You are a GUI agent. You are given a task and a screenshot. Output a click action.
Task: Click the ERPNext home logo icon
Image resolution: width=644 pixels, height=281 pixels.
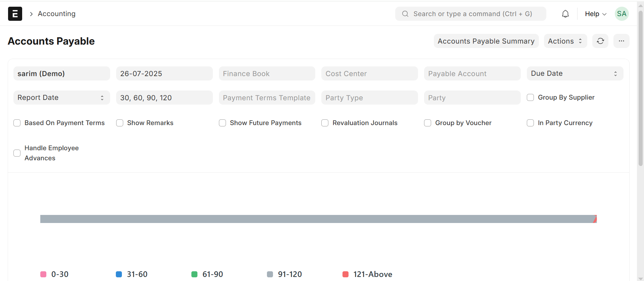(15, 14)
